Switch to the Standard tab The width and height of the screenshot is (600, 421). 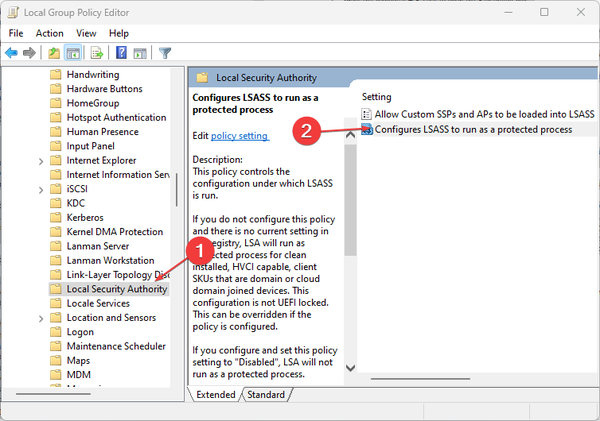(265, 395)
